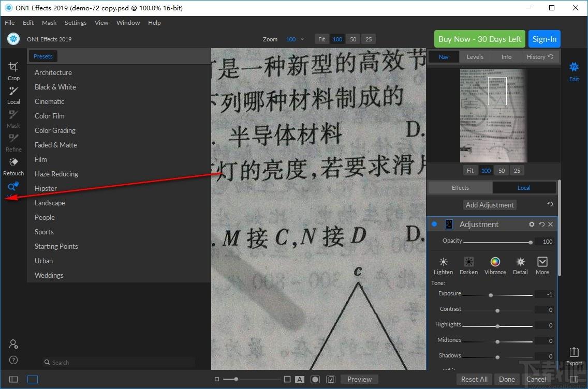588x389 pixels.
Task: Open the More presets dropdown
Action: [x=542, y=266]
